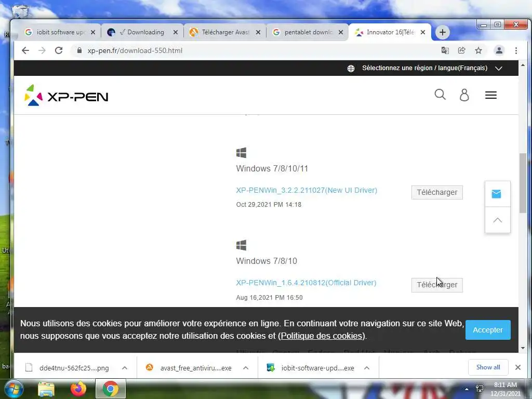
Task: Click the site lock icon
Action: pyautogui.click(x=79, y=50)
